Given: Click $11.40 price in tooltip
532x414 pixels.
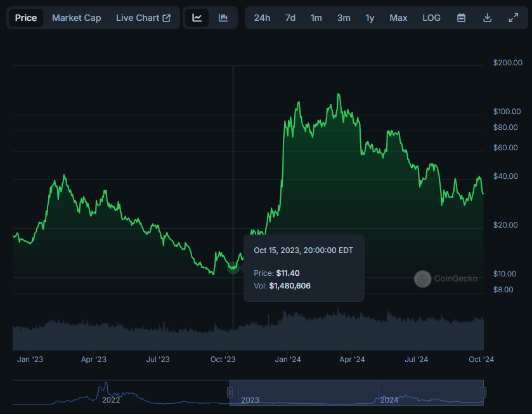Looking at the screenshot, I should pos(288,273).
